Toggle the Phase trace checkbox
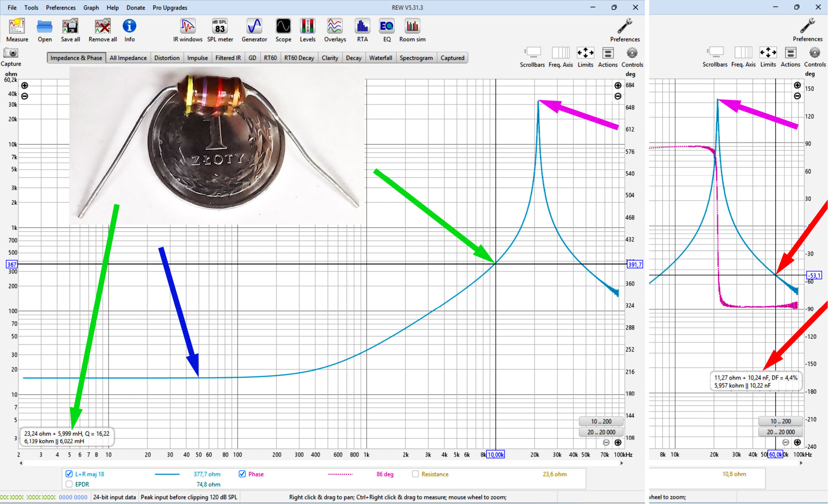 tap(242, 474)
